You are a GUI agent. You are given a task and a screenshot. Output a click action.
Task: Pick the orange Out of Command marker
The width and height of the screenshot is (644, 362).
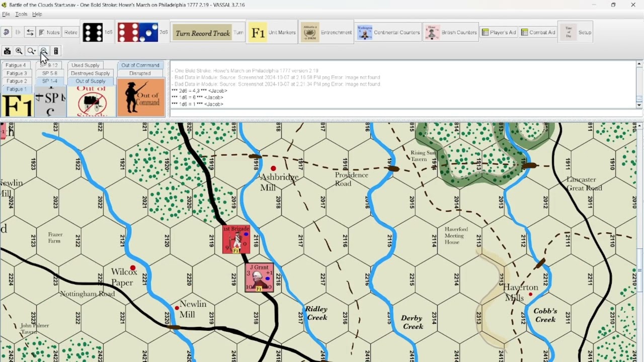141,98
